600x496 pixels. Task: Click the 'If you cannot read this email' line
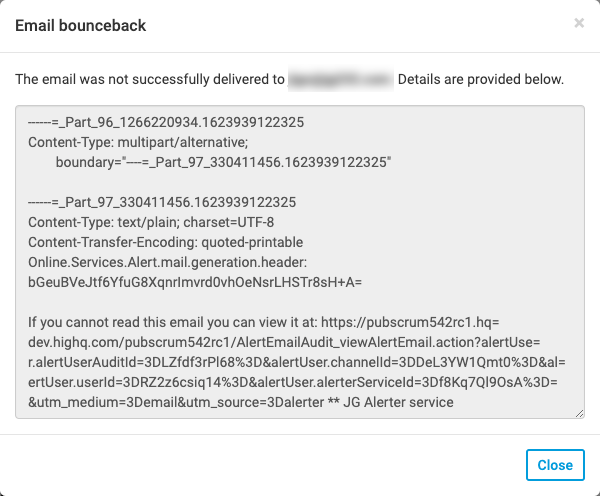(x=264, y=322)
